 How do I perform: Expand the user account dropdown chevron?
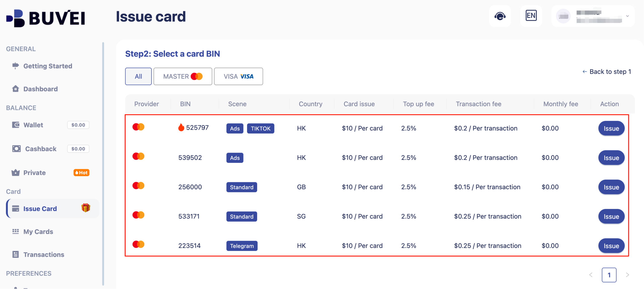coord(627,16)
